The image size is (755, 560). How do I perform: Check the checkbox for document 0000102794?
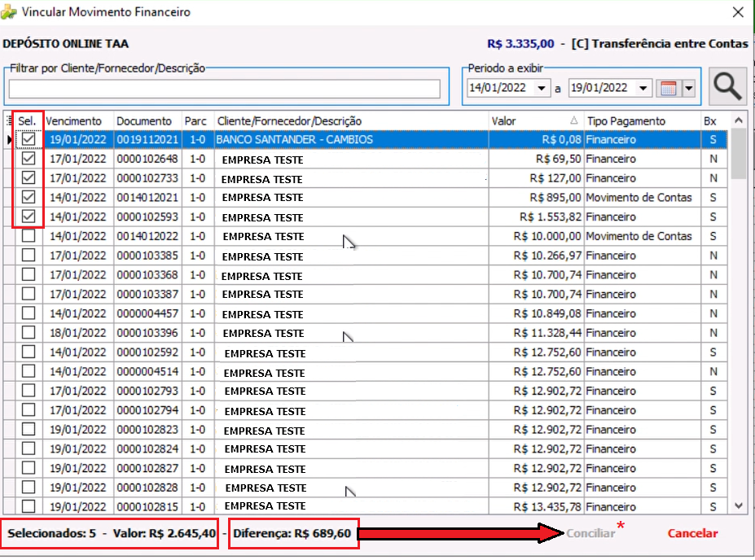29,410
